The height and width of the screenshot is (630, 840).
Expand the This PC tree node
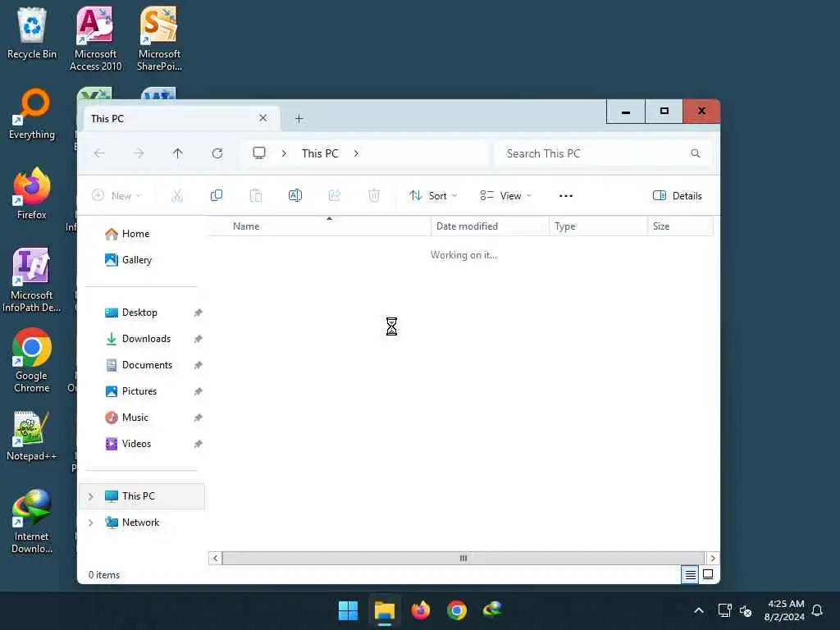91,496
